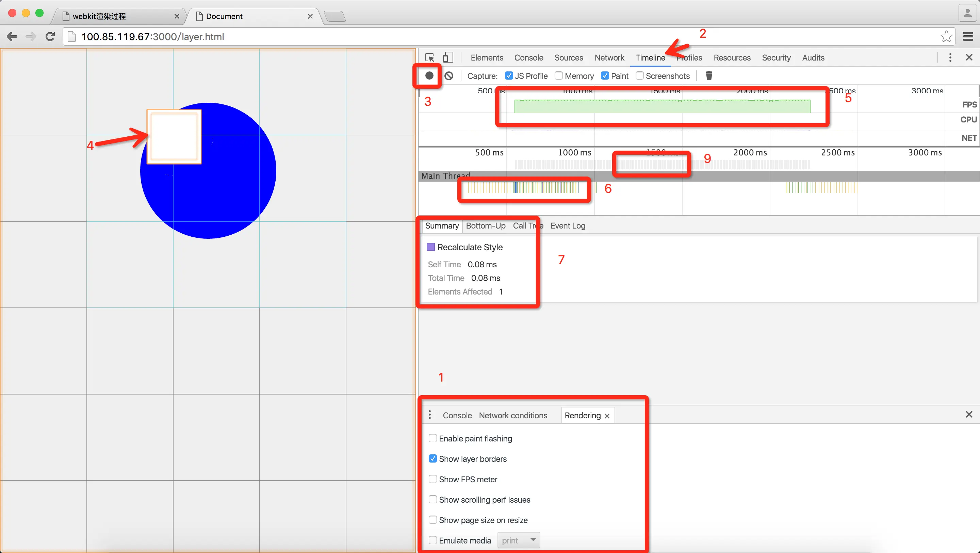Click the inspect element selector icon

click(430, 57)
